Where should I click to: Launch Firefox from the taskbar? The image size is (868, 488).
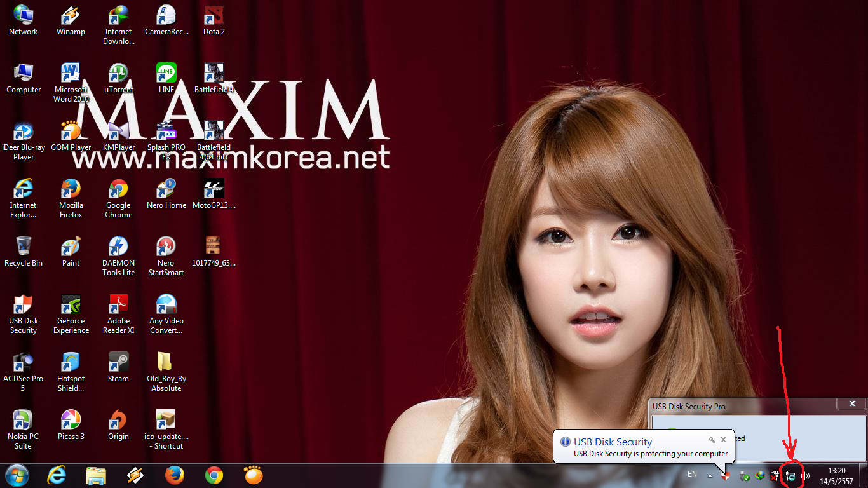[174, 475]
